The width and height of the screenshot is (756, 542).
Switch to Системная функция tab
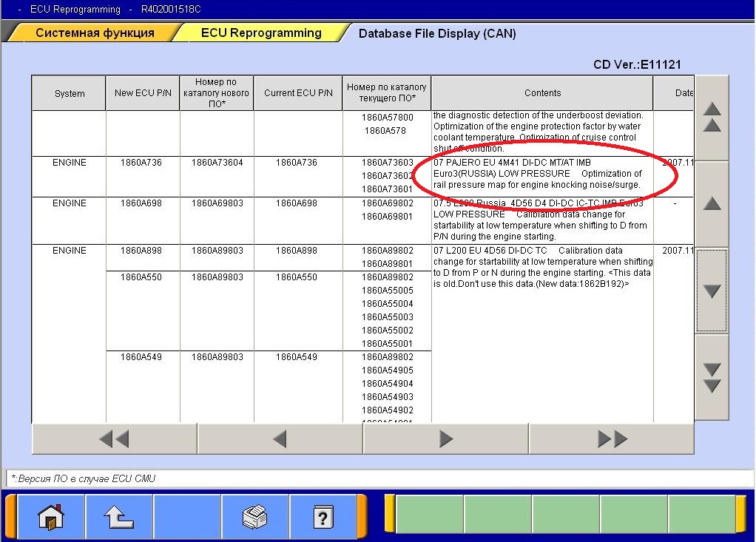click(95, 33)
